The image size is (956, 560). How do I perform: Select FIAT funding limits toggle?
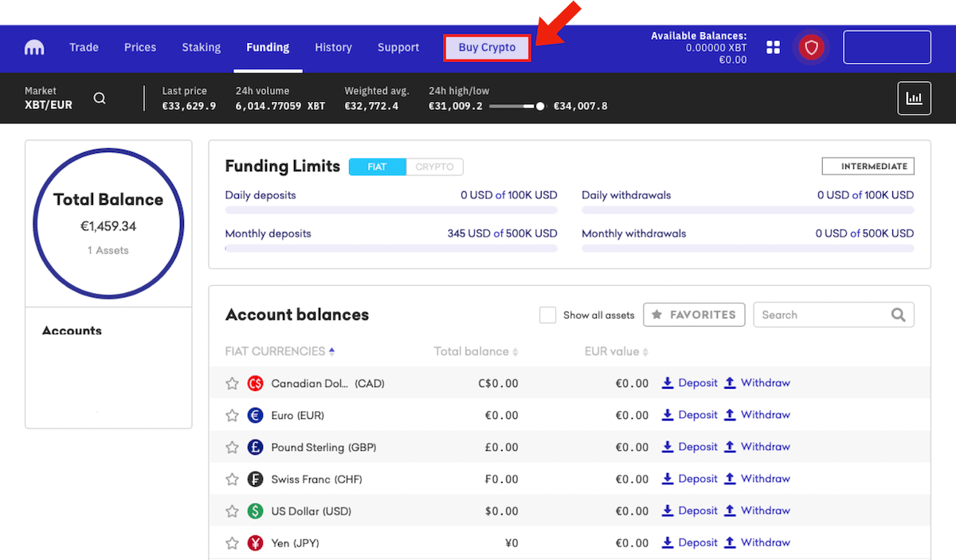coord(377,167)
